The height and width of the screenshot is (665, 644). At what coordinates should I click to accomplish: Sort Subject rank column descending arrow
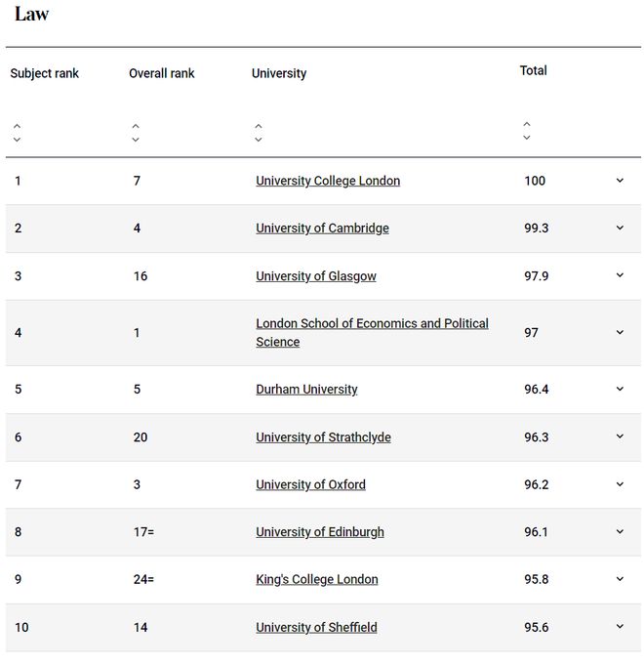tap(17, 140)
